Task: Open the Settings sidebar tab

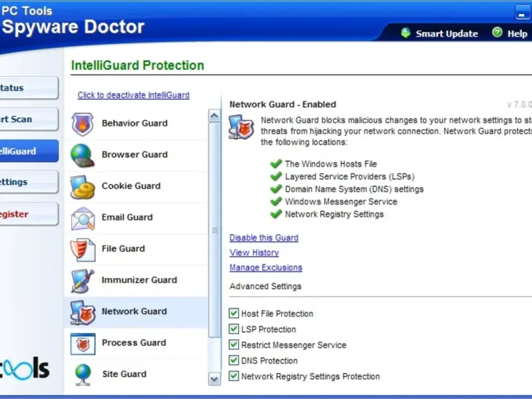Action: 29,182
